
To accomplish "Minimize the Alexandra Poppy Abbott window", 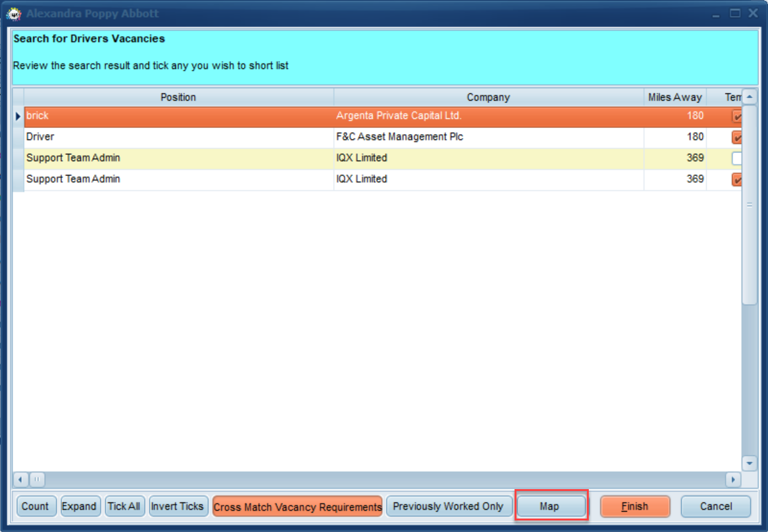I will (716, 13).
